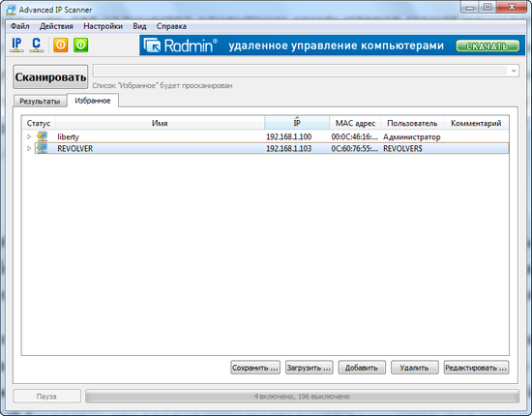Click the Advanced IP Scanner title icon
This screenshot has width=532, height=416.
point(11,10)
